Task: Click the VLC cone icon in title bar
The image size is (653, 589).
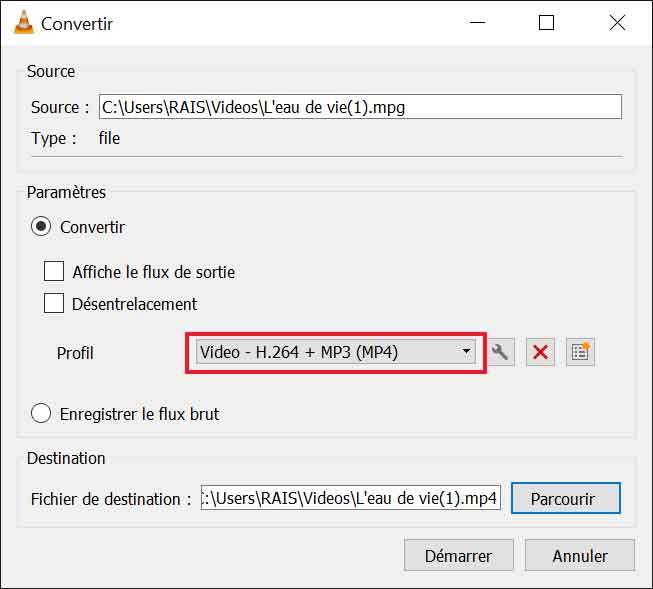Action: click(x=24, y=22)
